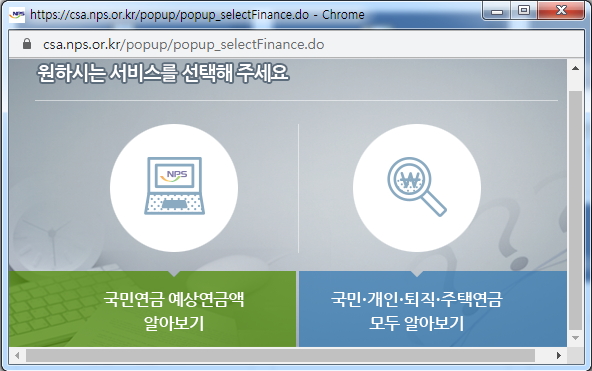Click heading 원하시는 서비스를 선택해 주세요

(163, 73)
